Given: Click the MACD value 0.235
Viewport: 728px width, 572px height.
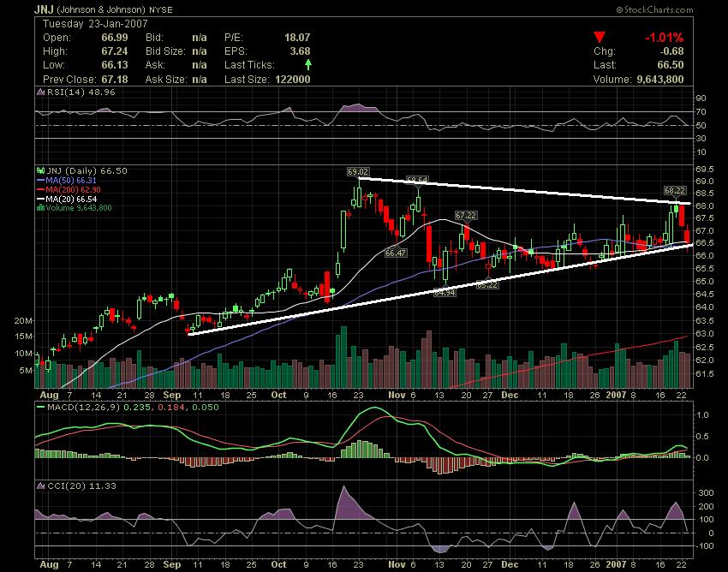Looking at the screenshot, I should (139, 408).
